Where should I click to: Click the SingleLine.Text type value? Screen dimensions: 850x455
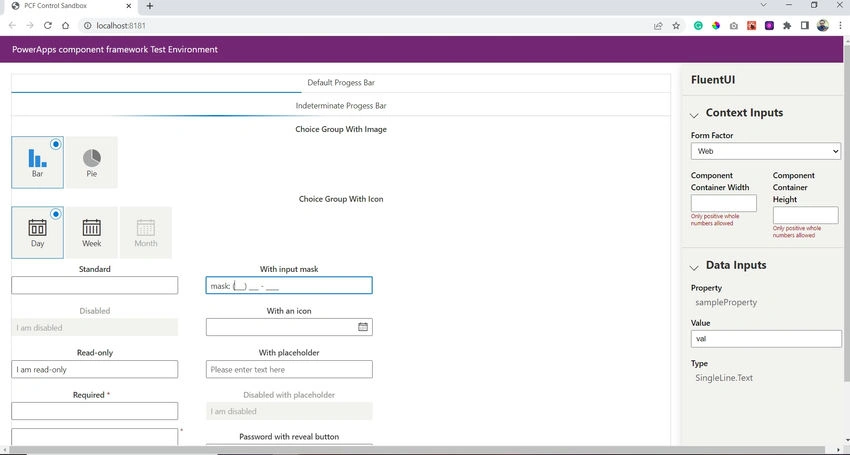coord(724,378)
